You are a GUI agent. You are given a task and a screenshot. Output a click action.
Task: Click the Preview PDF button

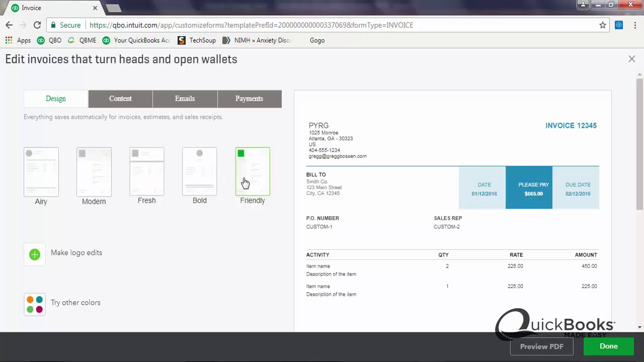tap(542, 346)
